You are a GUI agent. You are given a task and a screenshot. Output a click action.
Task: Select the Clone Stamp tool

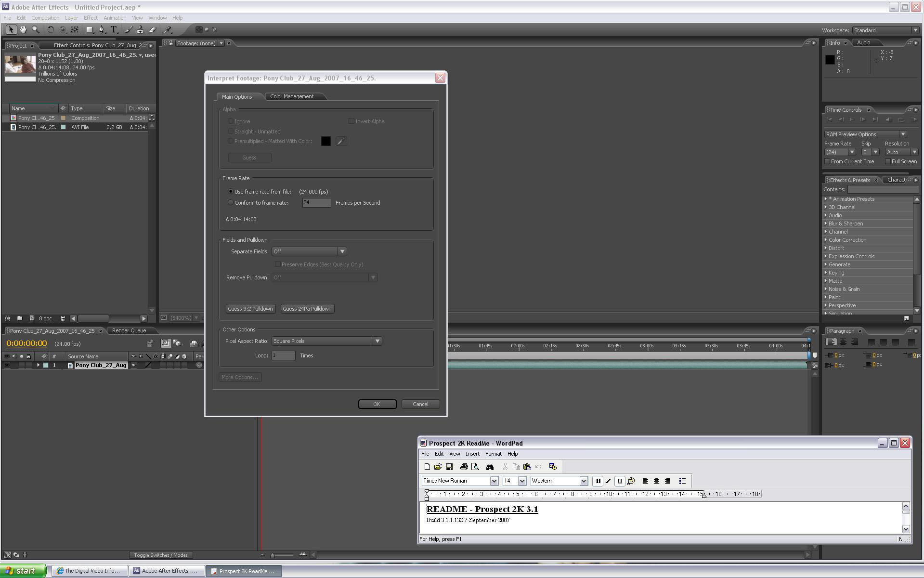coord(140,30)
